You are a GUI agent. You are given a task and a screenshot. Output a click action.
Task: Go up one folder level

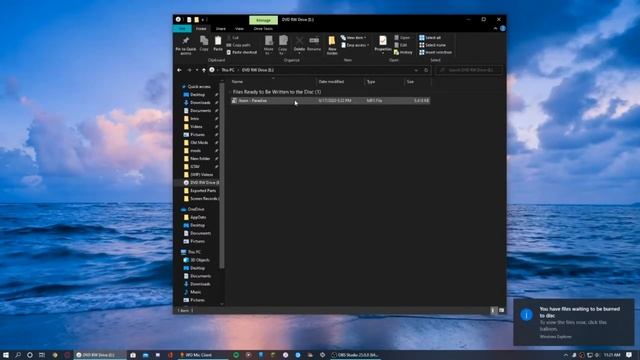(204, 70)
